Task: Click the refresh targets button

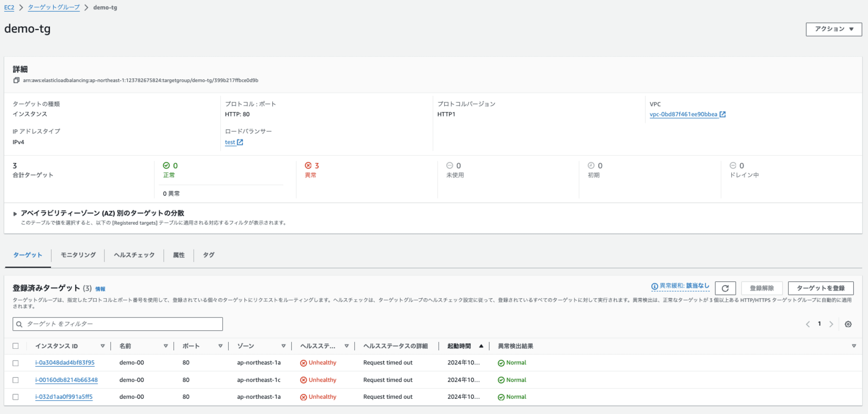Action: (725, 288)
